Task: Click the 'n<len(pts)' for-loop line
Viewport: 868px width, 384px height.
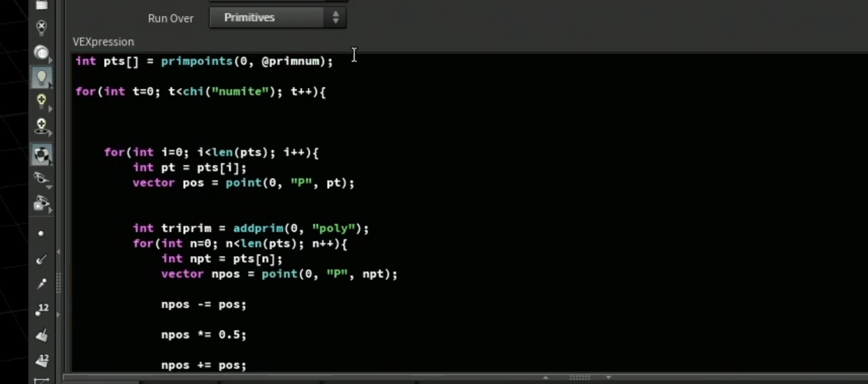Action: tap(240, 244)
